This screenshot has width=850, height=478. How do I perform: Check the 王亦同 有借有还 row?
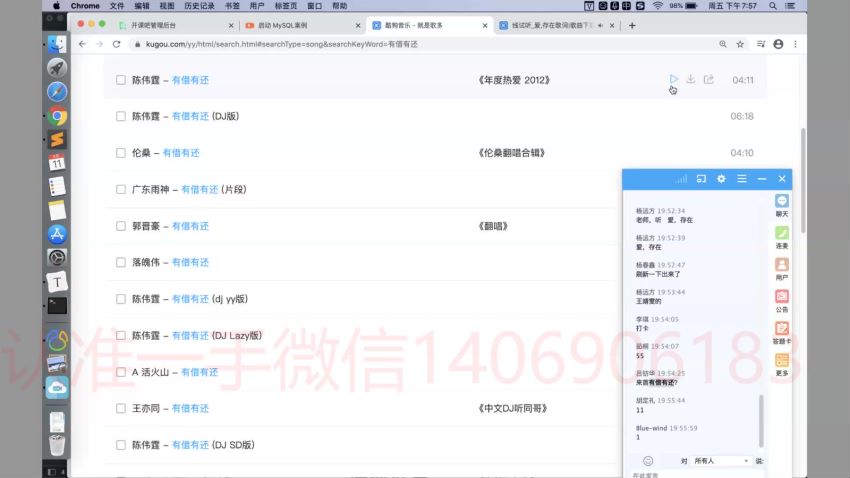coord(121,408)
